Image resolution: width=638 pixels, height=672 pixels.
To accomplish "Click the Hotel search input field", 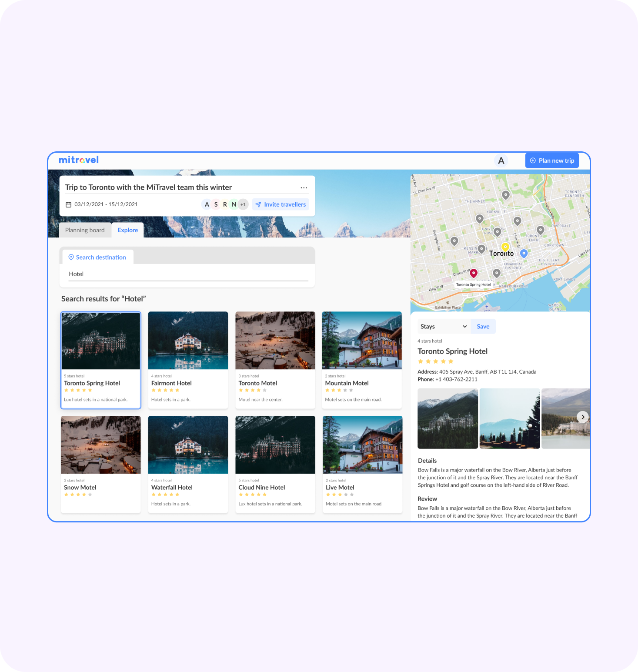I will 188,274.
